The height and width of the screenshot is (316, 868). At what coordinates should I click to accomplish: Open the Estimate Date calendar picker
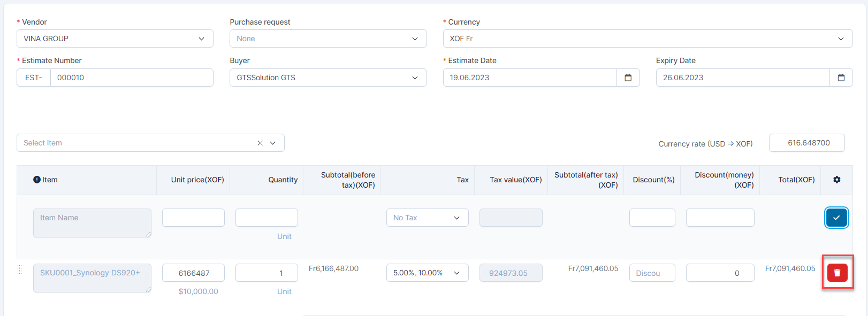[628, 78]
